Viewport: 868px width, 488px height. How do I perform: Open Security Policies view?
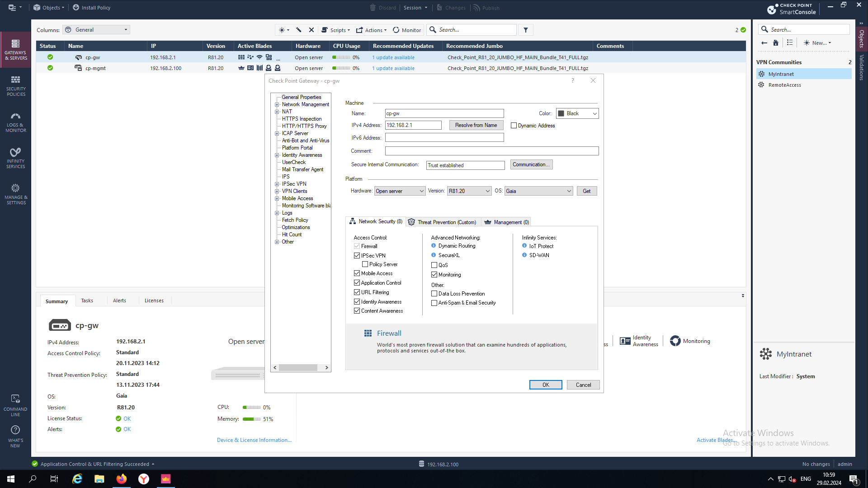(x=16, y=86)
